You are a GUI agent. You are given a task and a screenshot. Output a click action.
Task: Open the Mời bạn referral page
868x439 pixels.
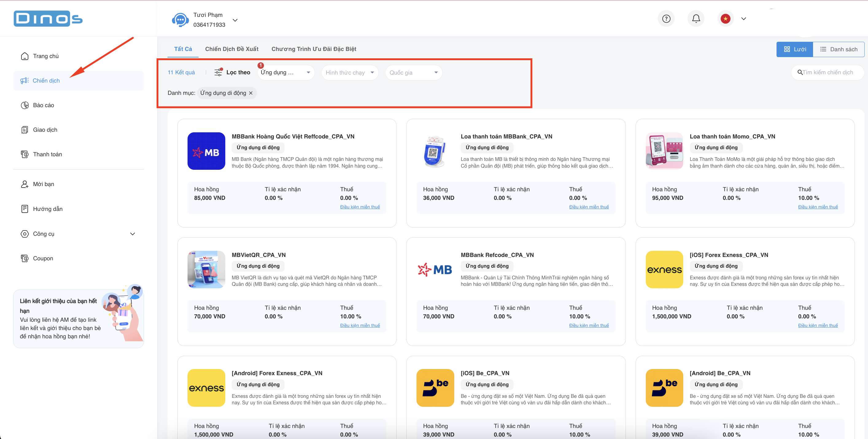click(x=44, y=184)
